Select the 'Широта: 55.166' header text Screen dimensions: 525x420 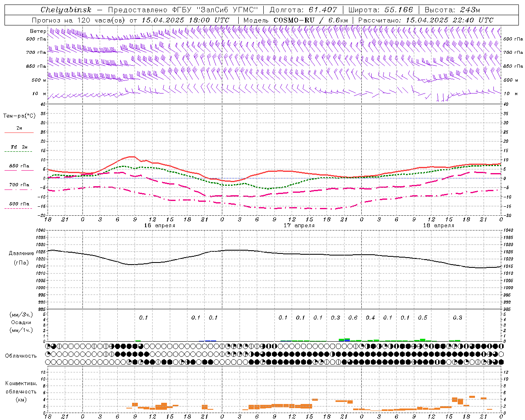tap(380, 10)
